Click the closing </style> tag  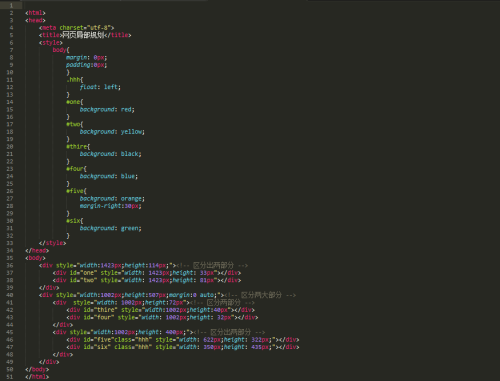(x=52, y=243)
